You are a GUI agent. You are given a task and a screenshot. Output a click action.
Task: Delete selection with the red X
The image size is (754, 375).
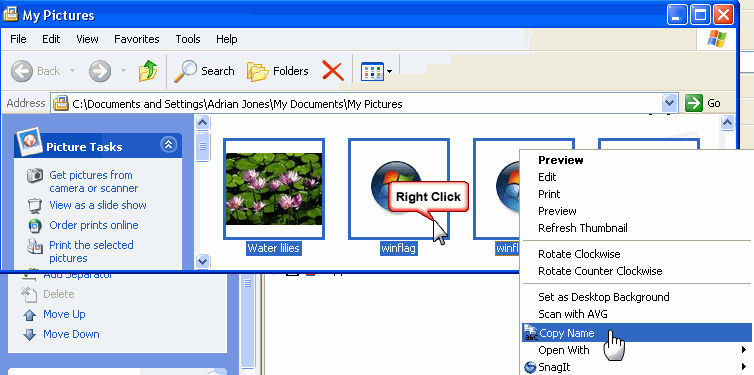tap(333, 71)
